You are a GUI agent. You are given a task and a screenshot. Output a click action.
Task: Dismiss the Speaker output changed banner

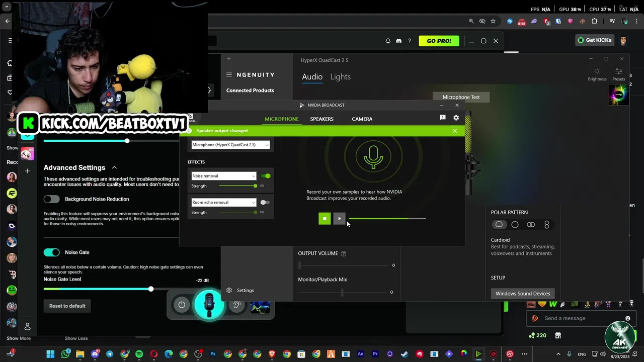[455, 131]
